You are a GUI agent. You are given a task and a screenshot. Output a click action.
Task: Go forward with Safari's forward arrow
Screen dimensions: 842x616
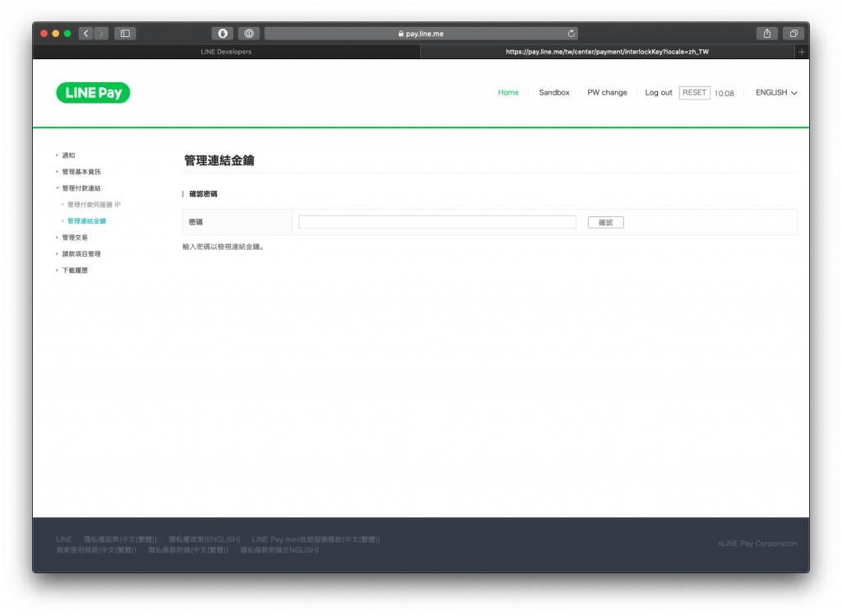(x=101, y=33)
